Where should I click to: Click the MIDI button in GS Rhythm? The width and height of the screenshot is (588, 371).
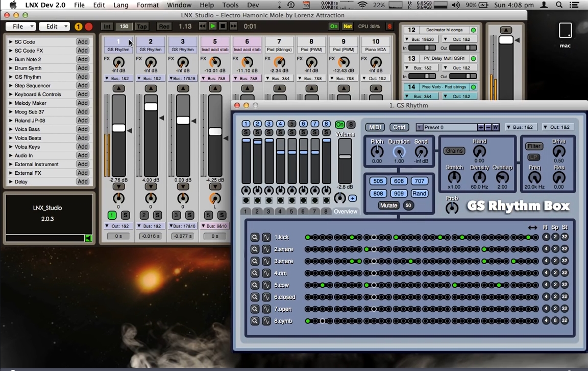375,127
